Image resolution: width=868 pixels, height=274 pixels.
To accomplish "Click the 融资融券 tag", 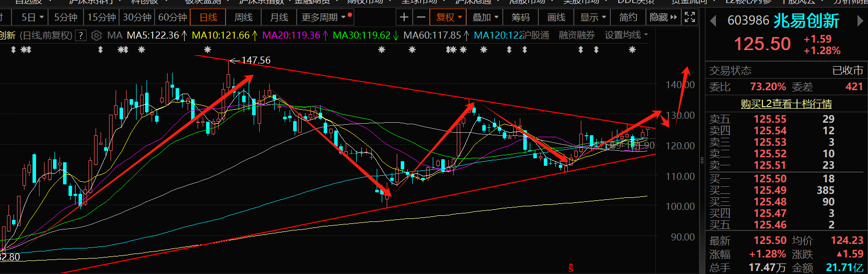I will 577,35.
